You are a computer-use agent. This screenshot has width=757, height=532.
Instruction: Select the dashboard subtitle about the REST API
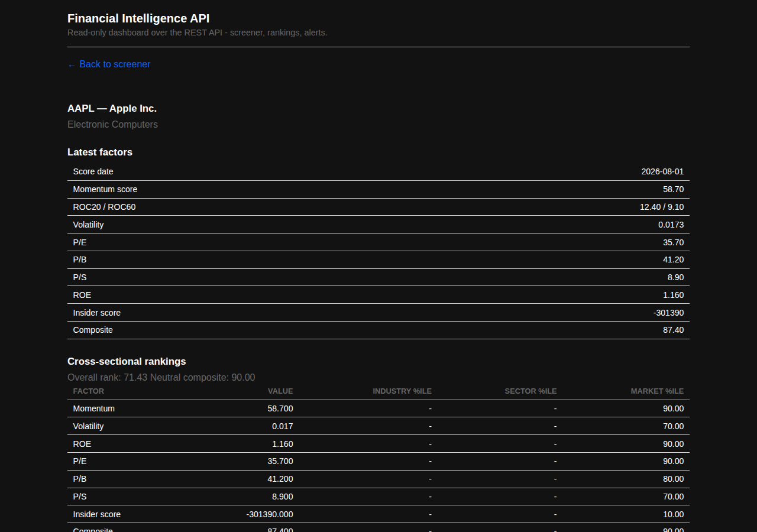198,33
